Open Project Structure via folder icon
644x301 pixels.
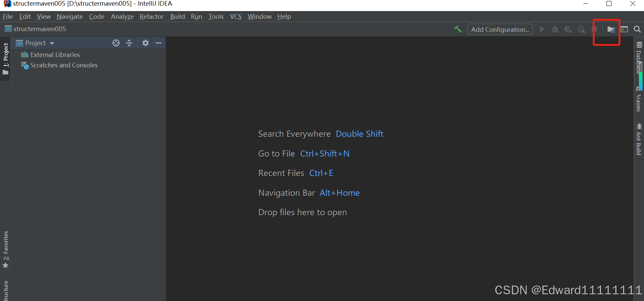(x=611, y=29)
